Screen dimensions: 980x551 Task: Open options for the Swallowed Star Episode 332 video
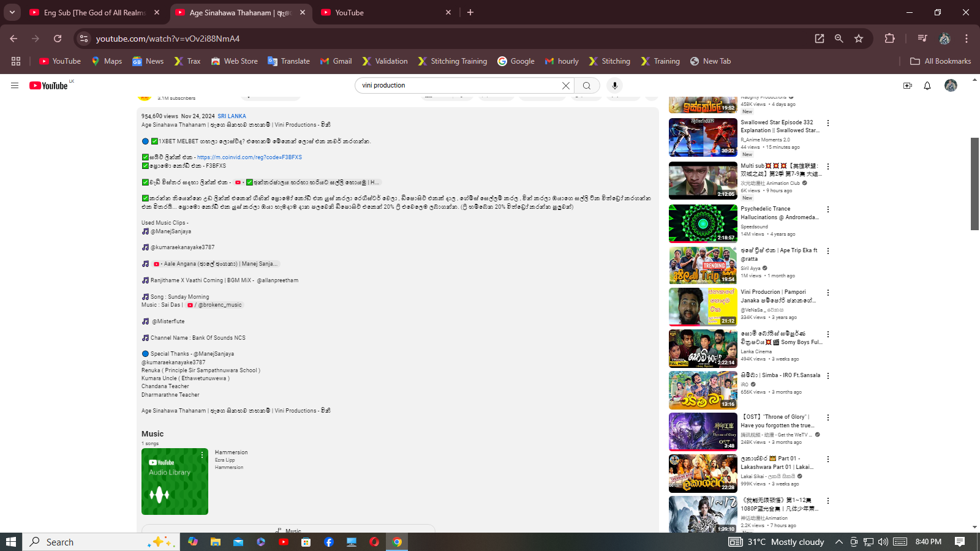pyautogui.click(x=828, y=123)
